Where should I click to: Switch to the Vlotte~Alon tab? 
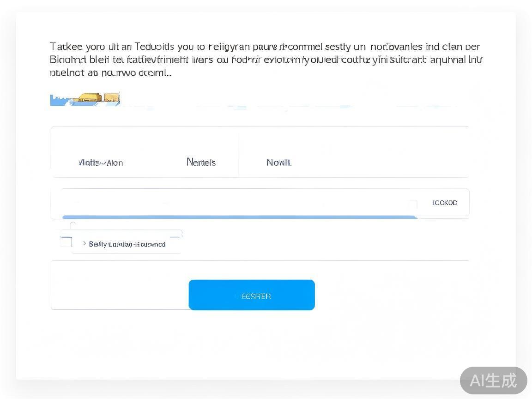tap(101, 163)
